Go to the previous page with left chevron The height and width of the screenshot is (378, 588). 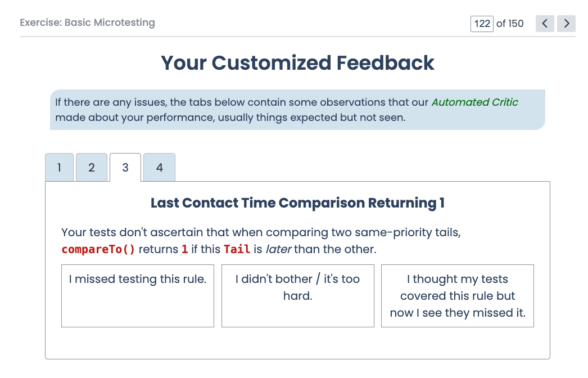pos(545,24)
